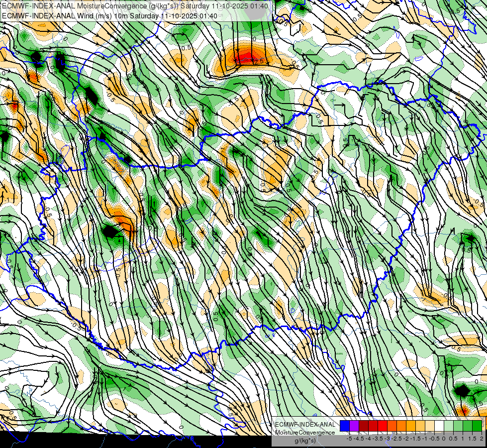Click the '-5' legend scale value
The width and height of the screenshot is (487, 448).
click(349, 439)
